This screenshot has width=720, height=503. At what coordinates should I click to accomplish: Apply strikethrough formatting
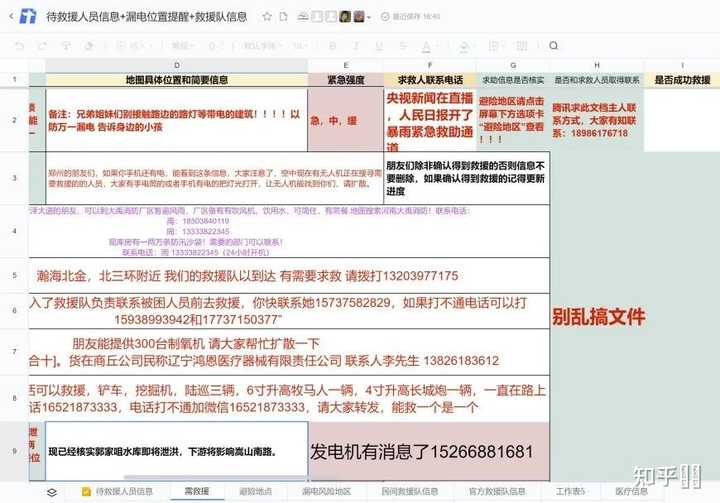point(403,45)
